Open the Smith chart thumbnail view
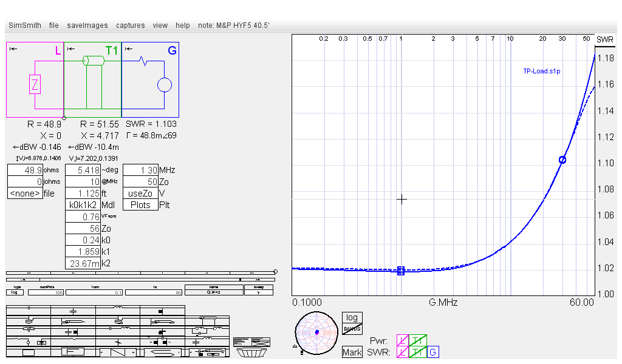Screen dimensions: 622x364 pyautogui.click(x=315, y=332)
